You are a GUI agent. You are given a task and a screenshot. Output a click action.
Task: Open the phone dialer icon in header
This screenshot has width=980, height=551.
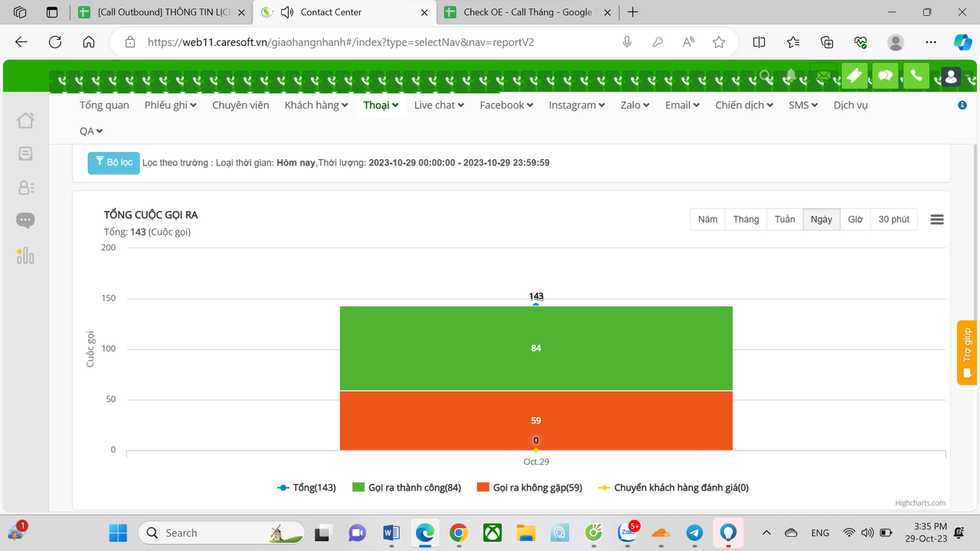(x=916, y=76)
